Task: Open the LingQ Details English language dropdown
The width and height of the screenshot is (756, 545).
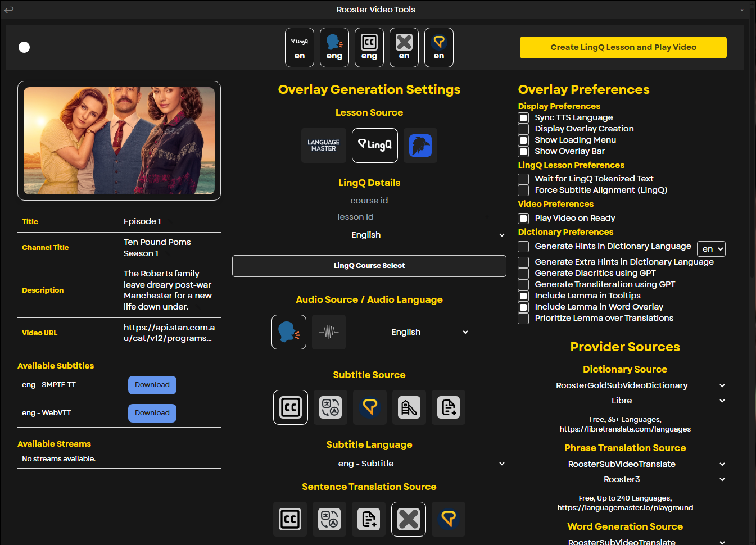Action: pyautogui.click(x=369, y=235)
